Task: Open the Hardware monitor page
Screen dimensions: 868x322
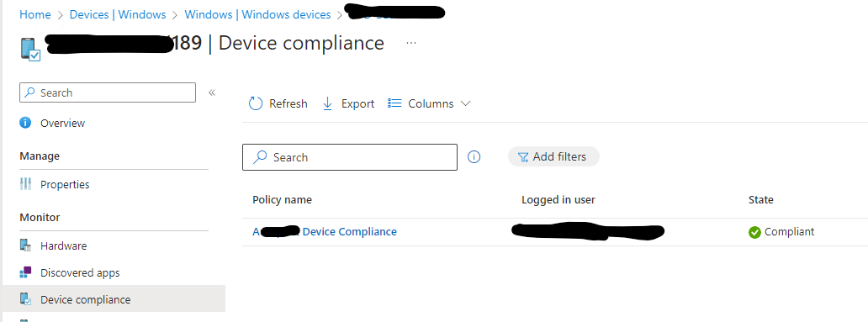Action: coord(64,245)
